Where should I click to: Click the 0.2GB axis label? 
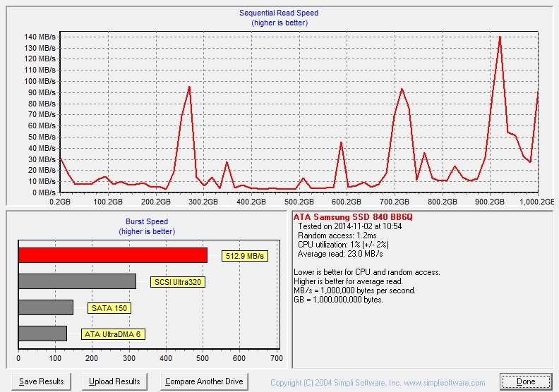(x=60, y=202)
